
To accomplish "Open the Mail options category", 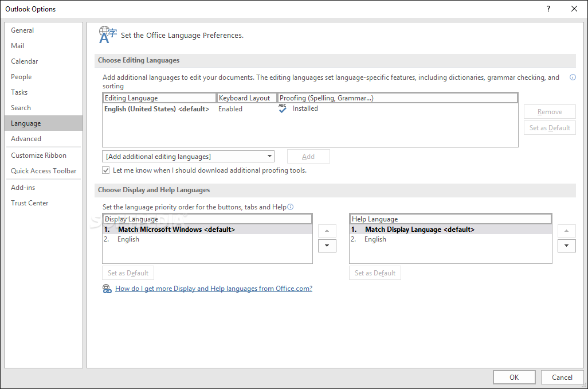I will [x=18, y=46].
